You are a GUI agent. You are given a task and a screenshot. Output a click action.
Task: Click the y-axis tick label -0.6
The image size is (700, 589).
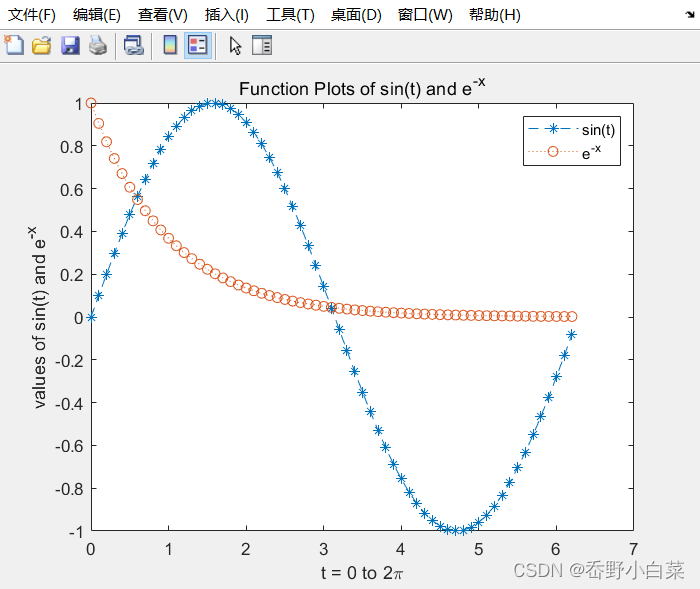pos(69,446)
